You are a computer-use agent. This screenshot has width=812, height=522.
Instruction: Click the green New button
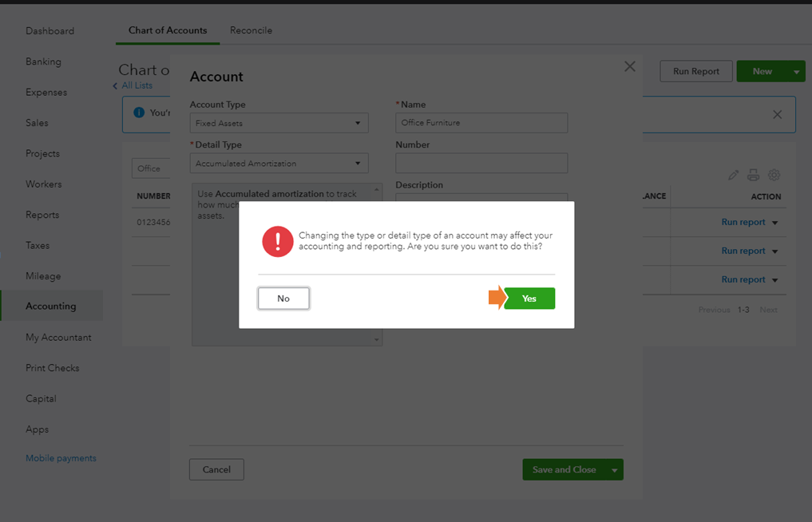(x=762, y=72)
